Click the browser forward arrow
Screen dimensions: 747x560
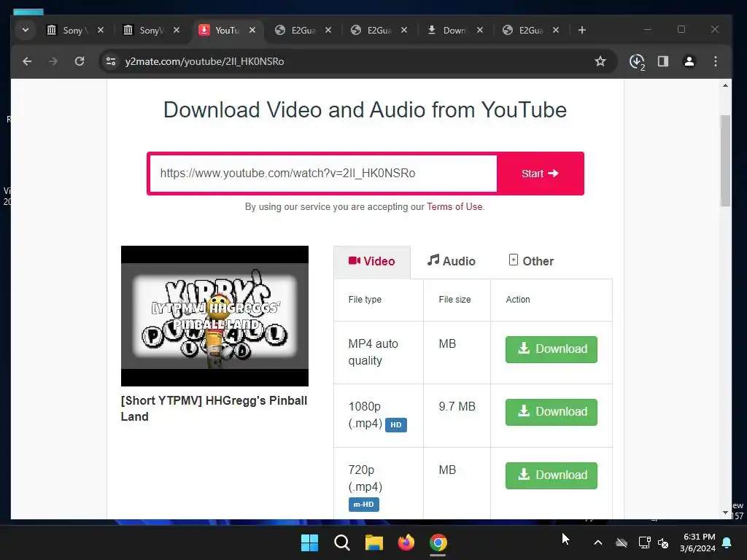point(53,61)
